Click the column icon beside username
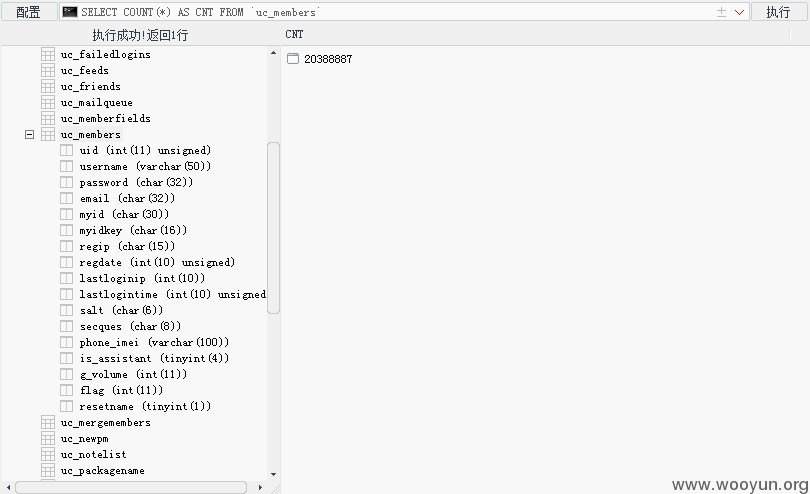Screen dimensions: 810x494 66,166
